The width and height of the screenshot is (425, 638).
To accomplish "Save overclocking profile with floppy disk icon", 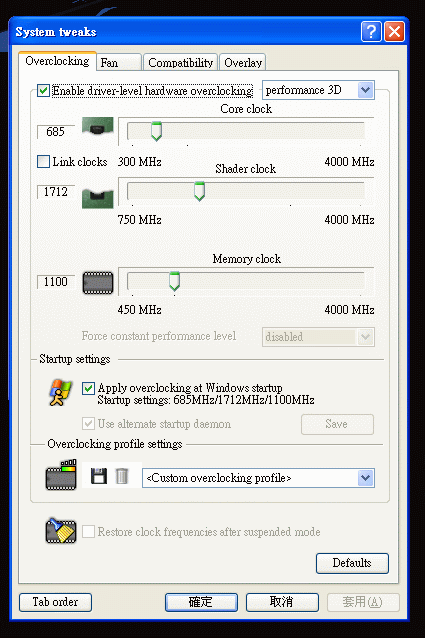I will click(x=98, y=476).
